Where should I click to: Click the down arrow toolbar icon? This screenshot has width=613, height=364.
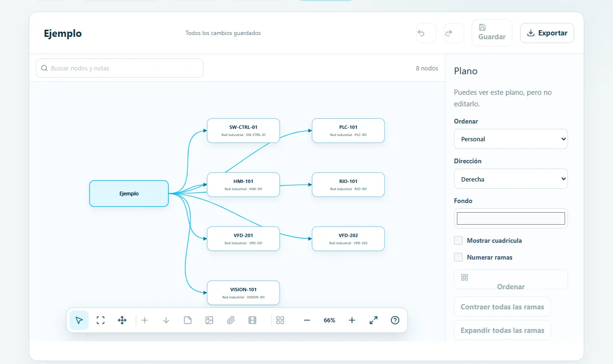coord(166,320)
